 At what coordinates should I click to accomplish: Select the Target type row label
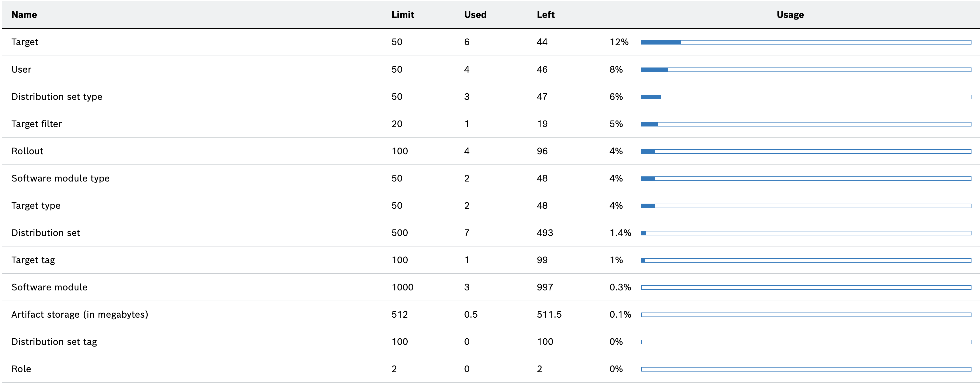(36, 206)
